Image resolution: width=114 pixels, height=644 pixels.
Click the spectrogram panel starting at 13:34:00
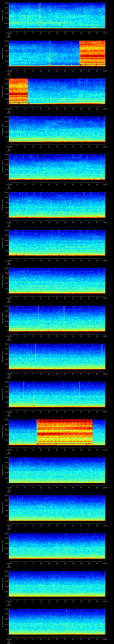[x=57, y=205]
